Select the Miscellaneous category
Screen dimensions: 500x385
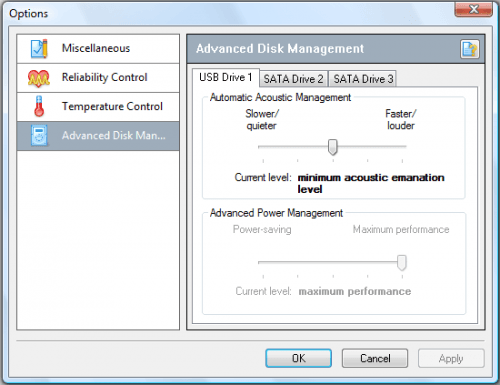tap(98, 49)
